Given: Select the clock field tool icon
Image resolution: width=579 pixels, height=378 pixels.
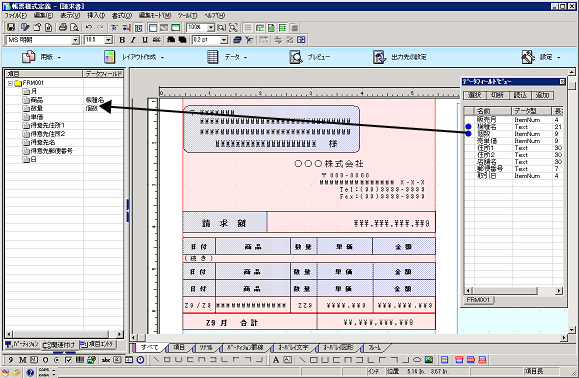Looking at the screenshot, I should tap(140, 360).
